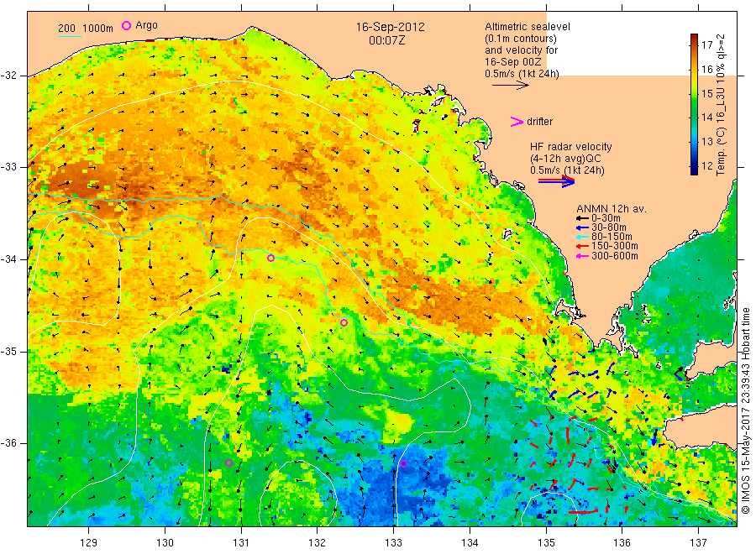The height and width of the screenshot is (554, 756).
Task: Click the cyan 80-150m ANMN arrow symbol
Action: (582, 237)
